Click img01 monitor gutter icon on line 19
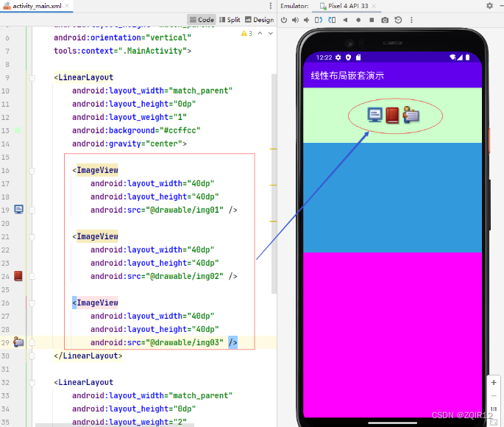Viewport: 504px width, 427px height. [18, 210]
